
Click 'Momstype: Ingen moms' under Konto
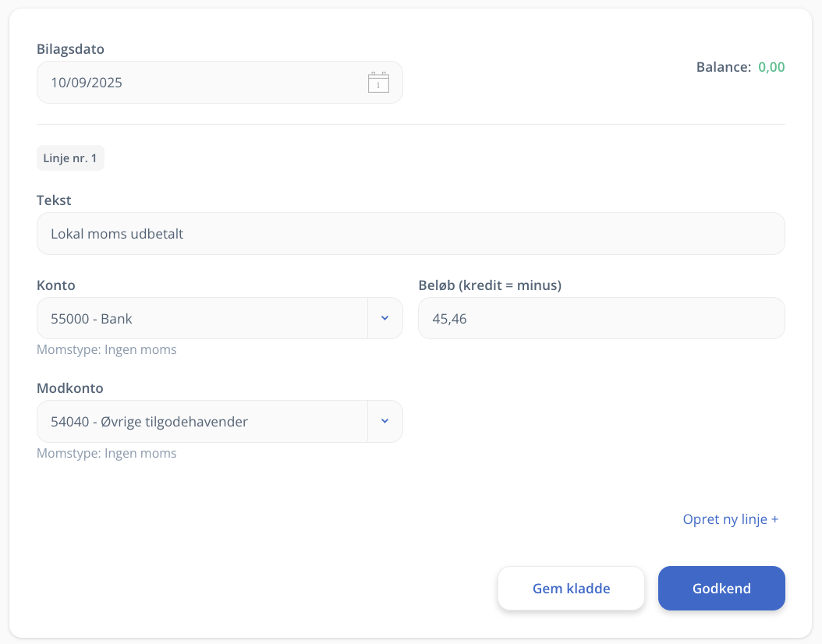point(106,349)
